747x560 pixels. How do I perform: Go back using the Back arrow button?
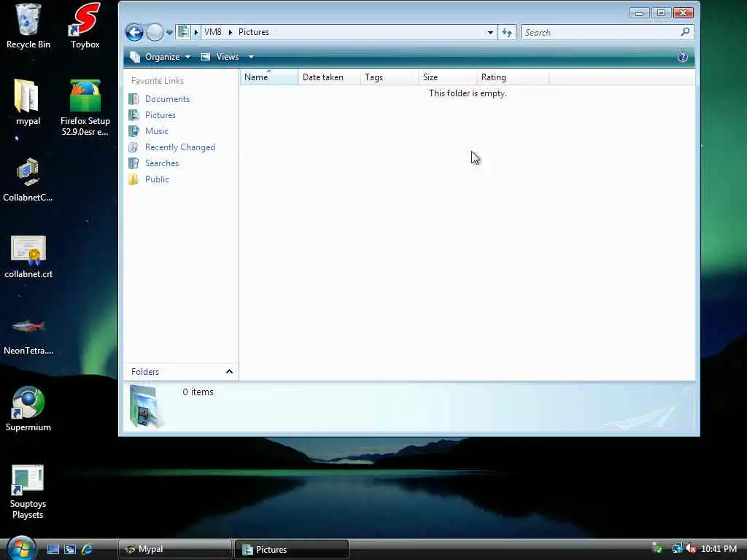coord(134,32)
